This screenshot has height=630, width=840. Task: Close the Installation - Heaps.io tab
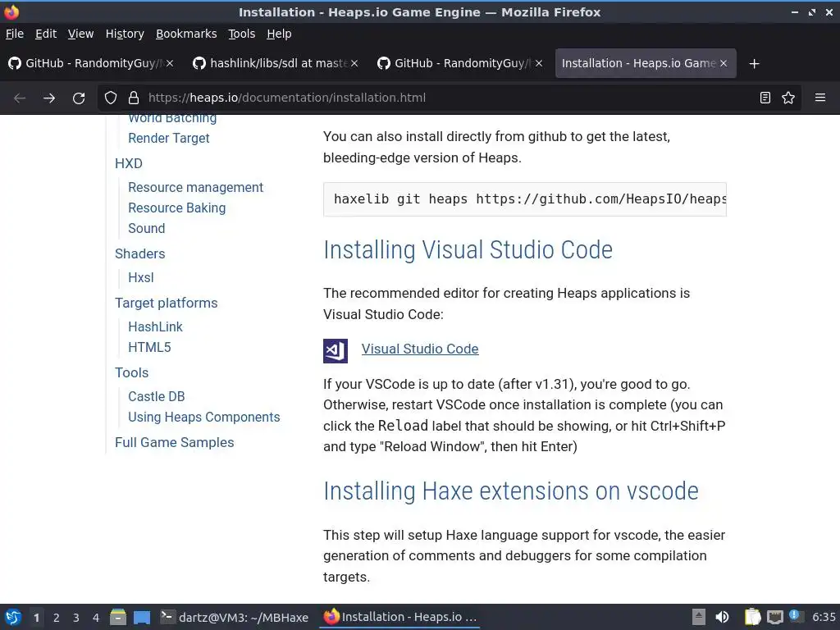click(724, 63)
